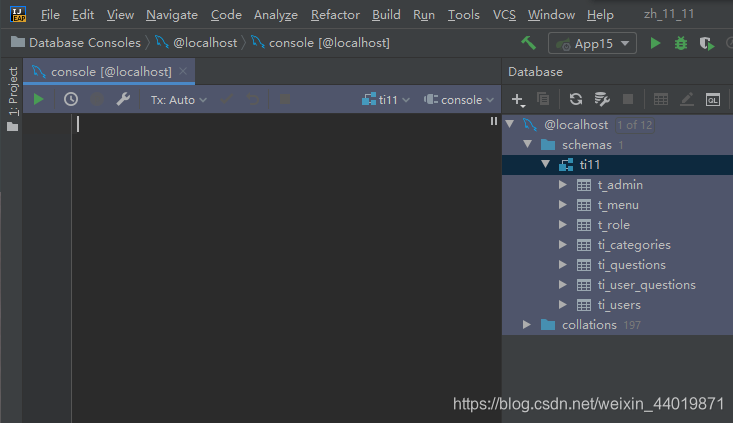Open console session dropdown
This screenshot has height=423, width=733.
[459, 100]
